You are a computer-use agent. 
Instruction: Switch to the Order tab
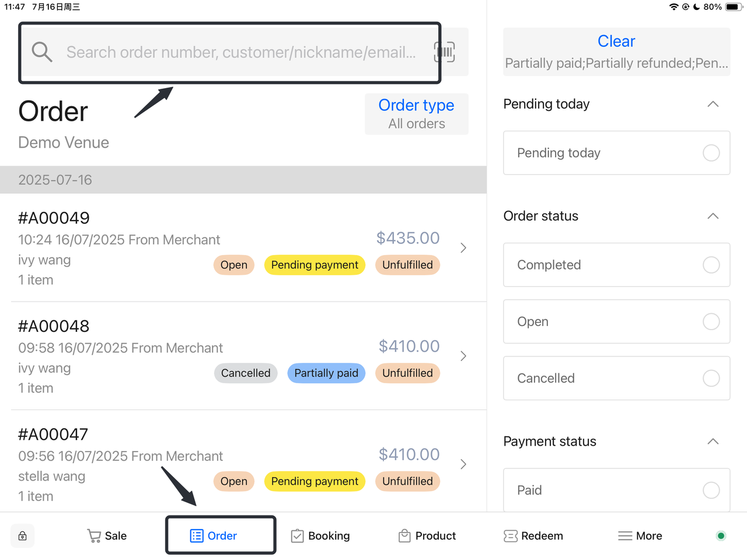214,536
